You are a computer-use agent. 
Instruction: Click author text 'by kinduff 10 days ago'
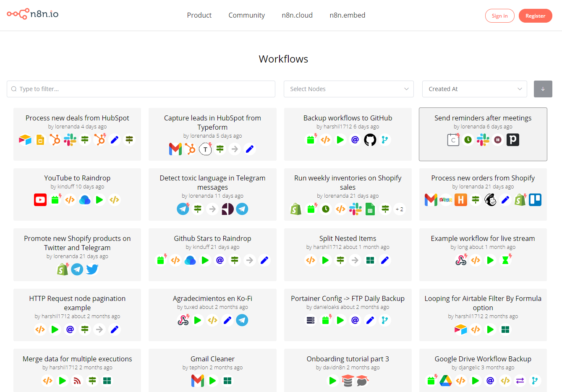77,186
